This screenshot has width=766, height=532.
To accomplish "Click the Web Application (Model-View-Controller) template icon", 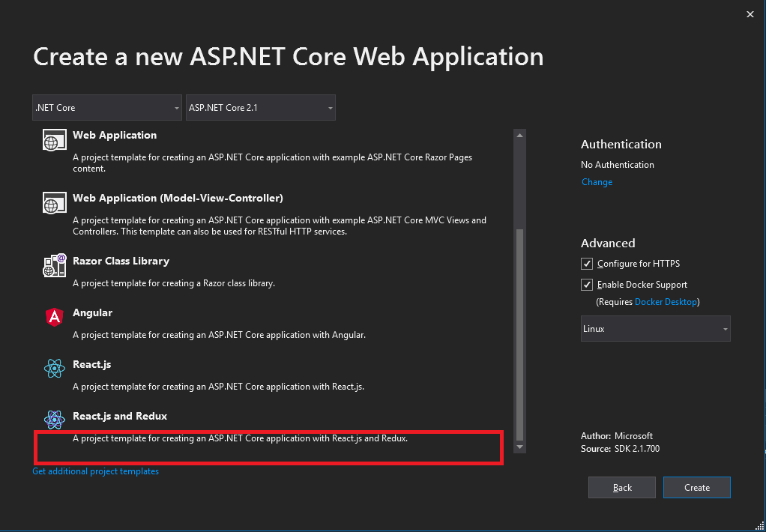I will click(x=54, y=202).
